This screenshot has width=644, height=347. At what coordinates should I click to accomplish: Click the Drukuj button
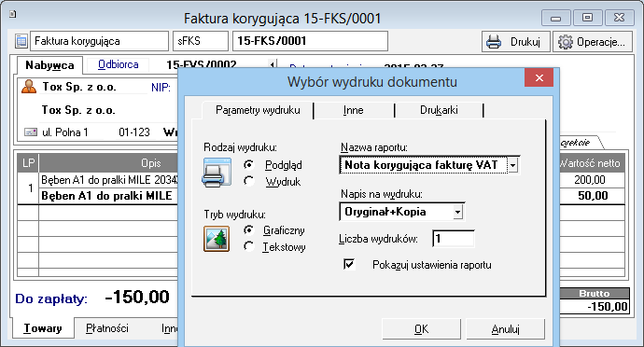[x=516, y=42]
